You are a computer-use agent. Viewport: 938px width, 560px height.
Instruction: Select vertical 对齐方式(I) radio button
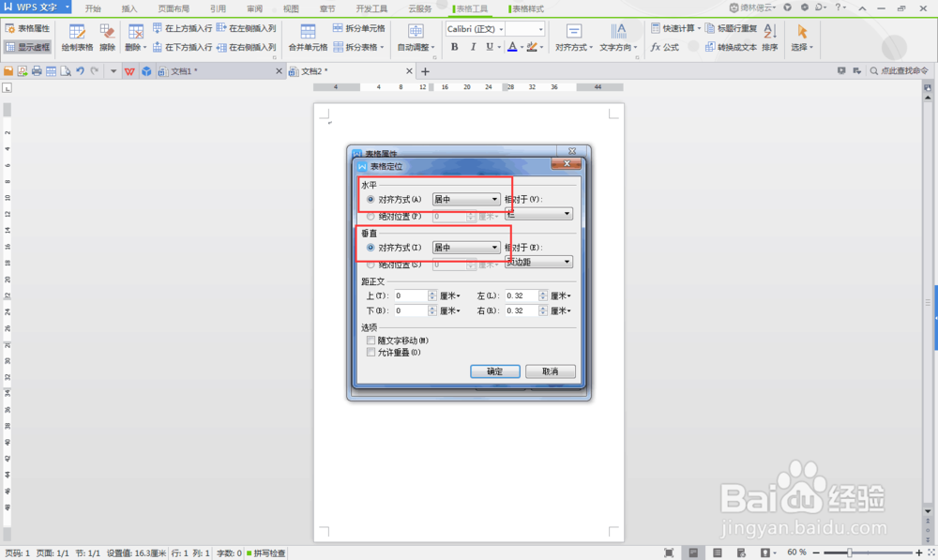tap(371, 247)
